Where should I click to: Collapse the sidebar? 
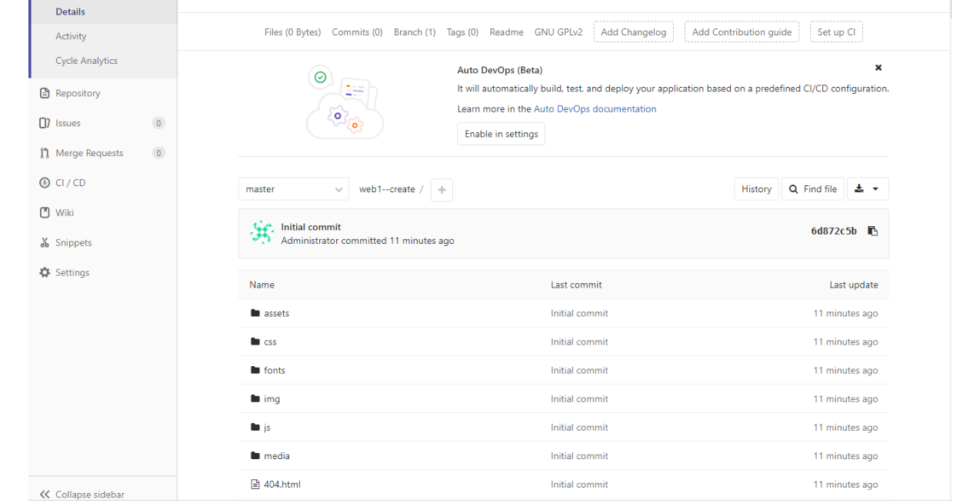click(x=82, y=495)
